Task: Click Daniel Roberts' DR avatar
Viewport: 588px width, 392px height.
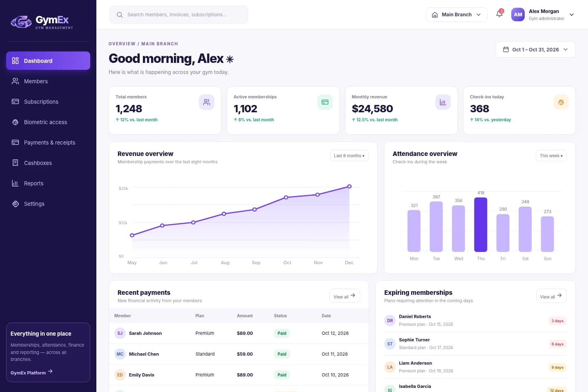Action: (x=390, y=321)
